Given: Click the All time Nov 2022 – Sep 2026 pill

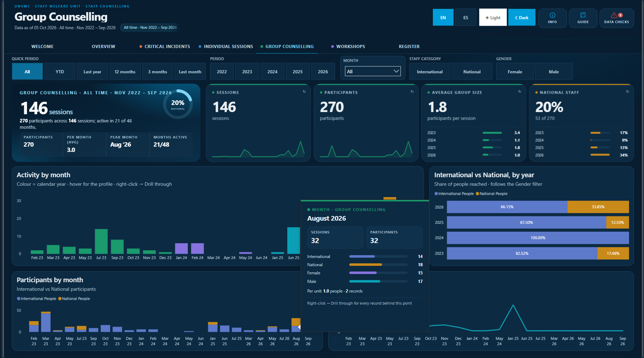Looking at the screenshot, I should pyautogui.click(x=150, y=27).
